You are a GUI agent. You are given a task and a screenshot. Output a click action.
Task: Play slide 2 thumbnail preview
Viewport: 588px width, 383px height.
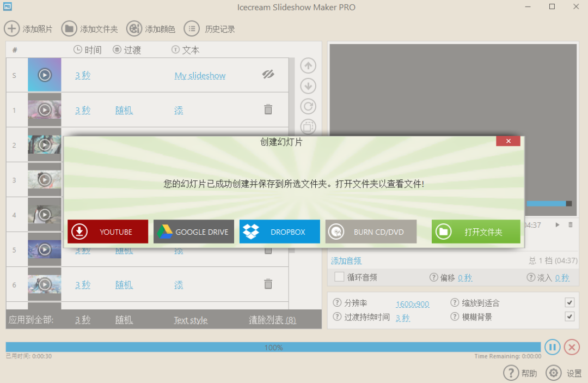point(45,145)
